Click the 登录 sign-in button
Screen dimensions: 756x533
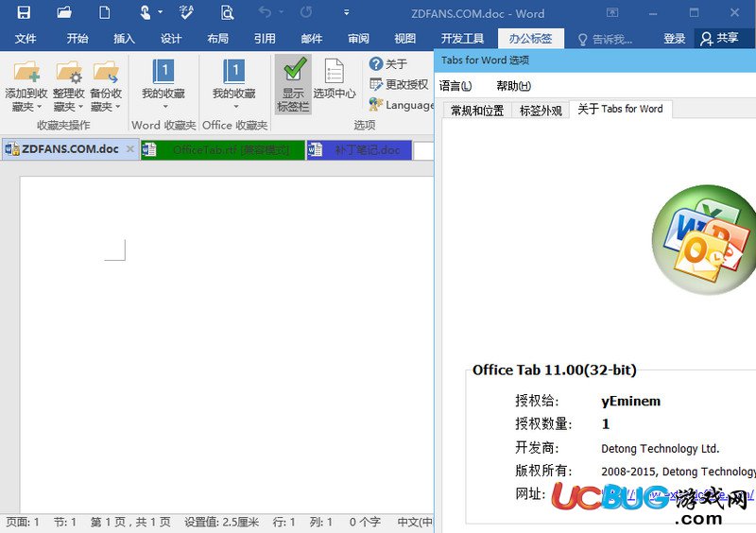coord(674,39)
